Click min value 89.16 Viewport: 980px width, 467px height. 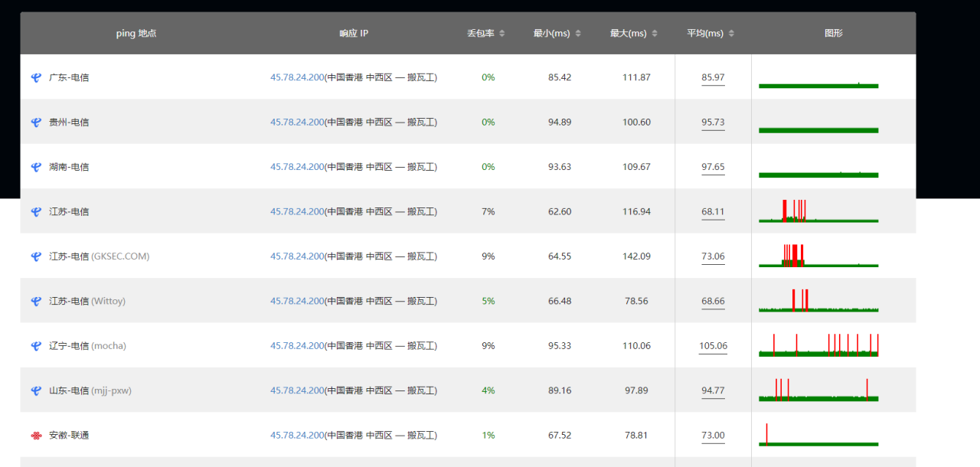click(560, 390)
